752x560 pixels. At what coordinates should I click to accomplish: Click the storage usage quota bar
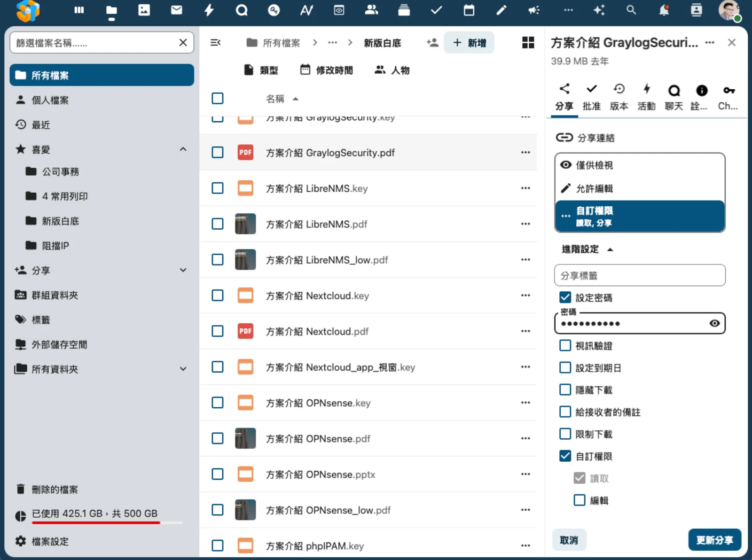tap(107, 522)
